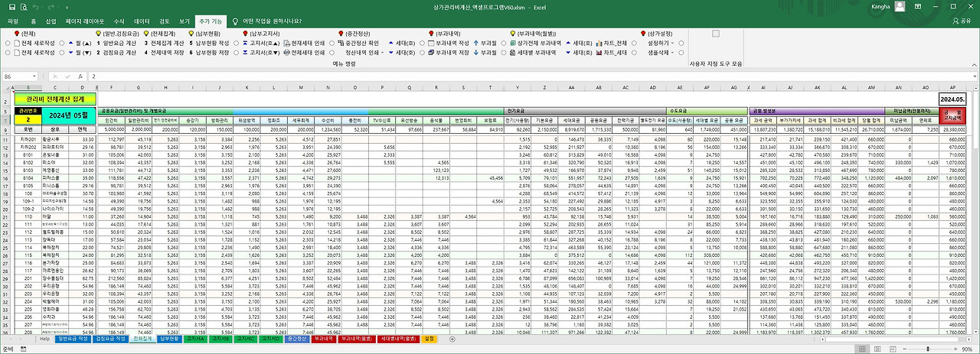Viewport: 980px width, 354px height.
Task: Select radio button left of 고지서(호▲)
Action: [235, 44]
